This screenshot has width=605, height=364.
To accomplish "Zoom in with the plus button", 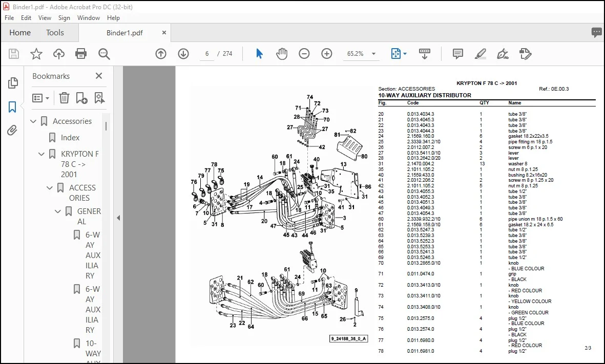I will (x=327, y=54).
